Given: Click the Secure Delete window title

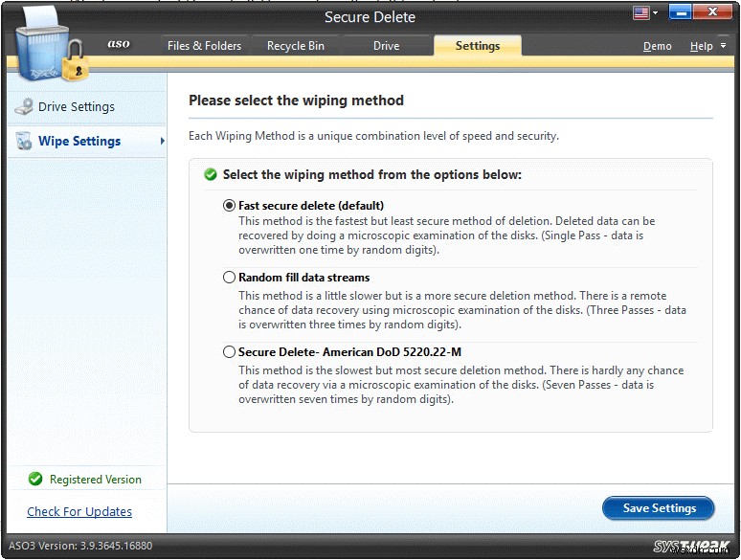Looking at the screenshot, I should tap(370, 17).
